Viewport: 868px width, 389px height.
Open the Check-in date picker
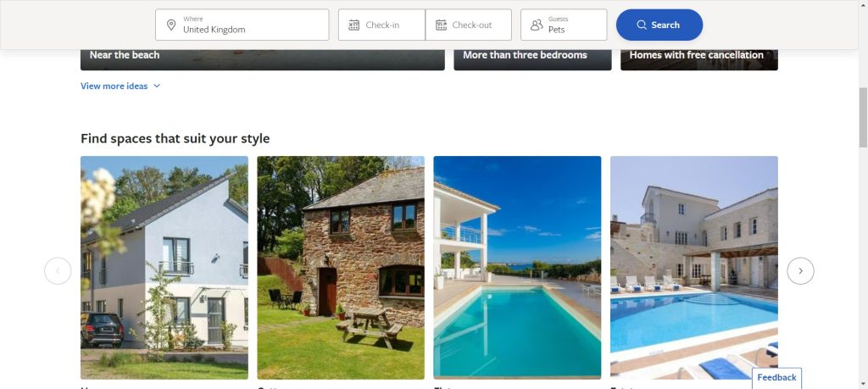coord(381,25)
